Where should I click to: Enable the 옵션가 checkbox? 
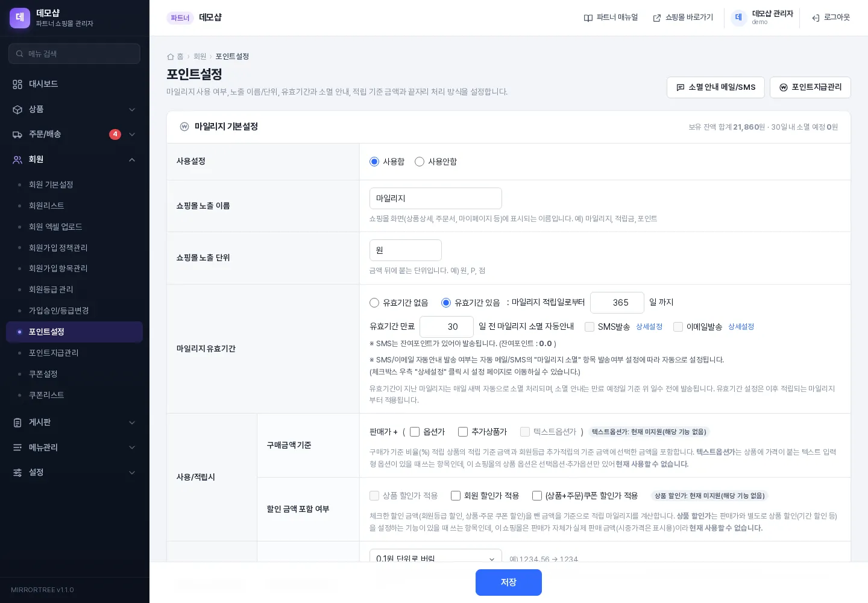[415, 432]
